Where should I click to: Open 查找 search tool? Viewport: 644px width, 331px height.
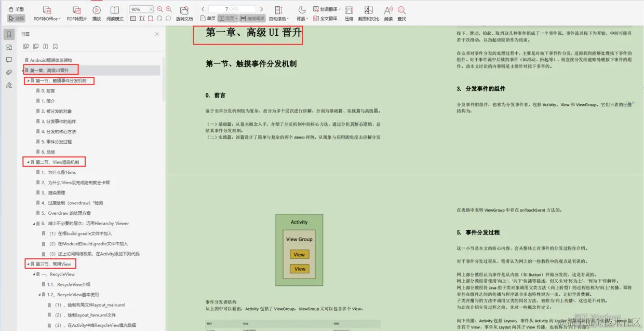(x=401, y=14)
